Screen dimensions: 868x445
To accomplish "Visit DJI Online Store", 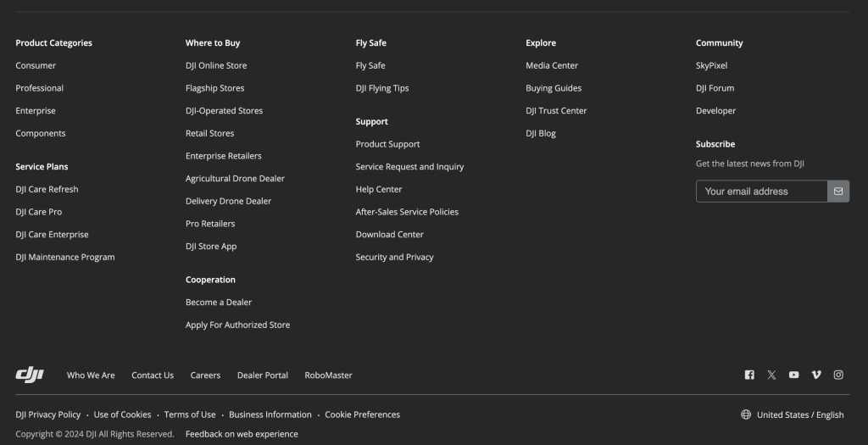I will pos(216,65).
